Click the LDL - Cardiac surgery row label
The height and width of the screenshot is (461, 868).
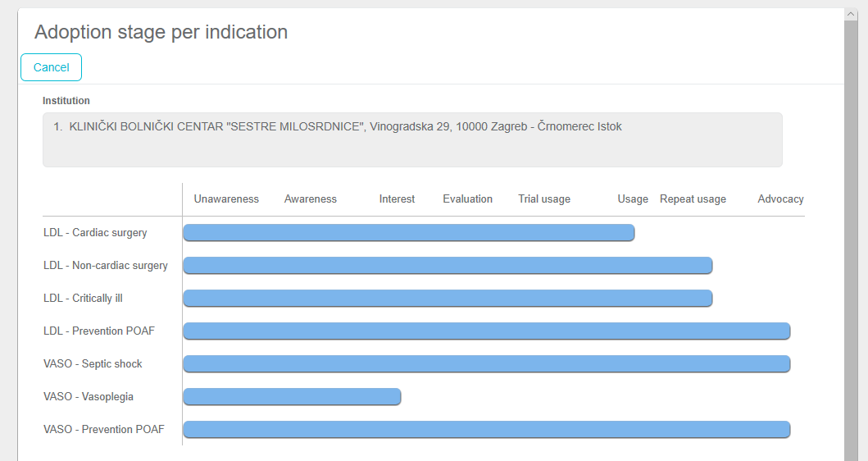(95, 233)
